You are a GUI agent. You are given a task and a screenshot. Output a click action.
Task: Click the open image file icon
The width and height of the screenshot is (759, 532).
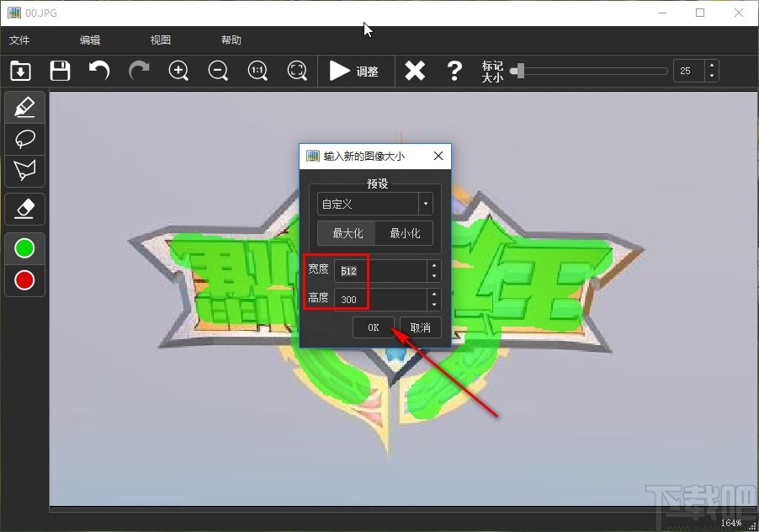(20, 71)
